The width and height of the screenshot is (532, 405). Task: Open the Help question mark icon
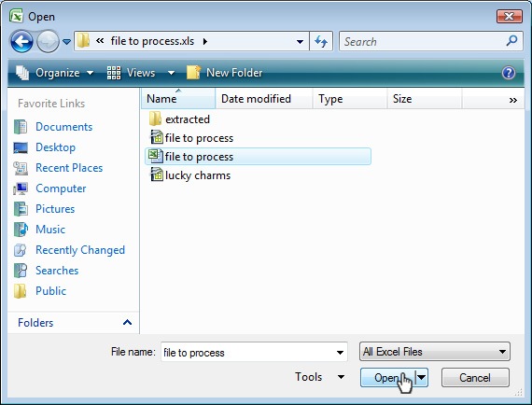point(509,73)
